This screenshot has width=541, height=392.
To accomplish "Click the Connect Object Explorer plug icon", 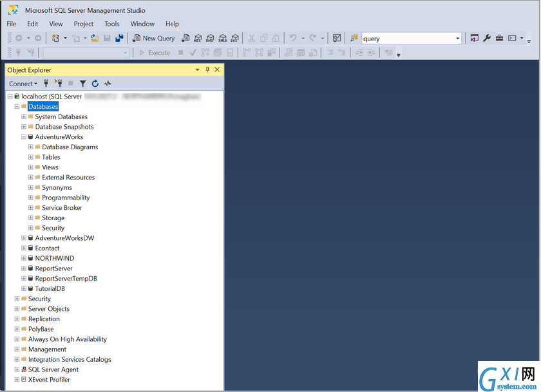I will [46, 83].
